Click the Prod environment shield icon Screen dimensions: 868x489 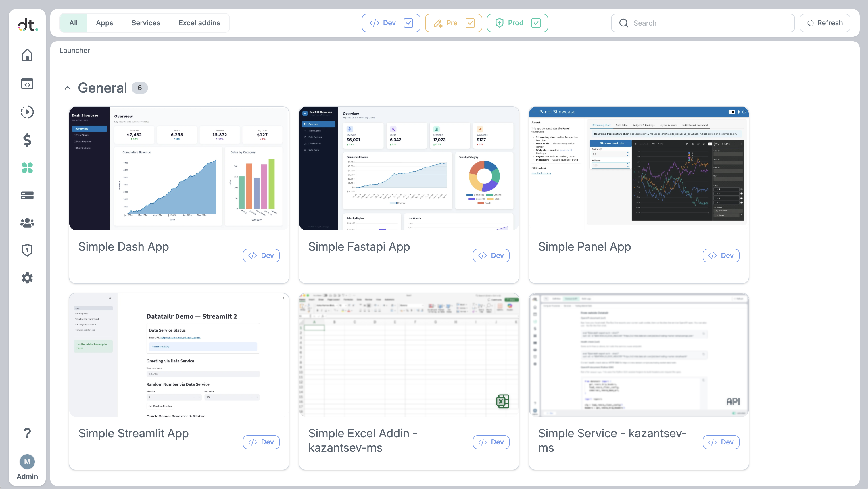(x=499, y=23)
